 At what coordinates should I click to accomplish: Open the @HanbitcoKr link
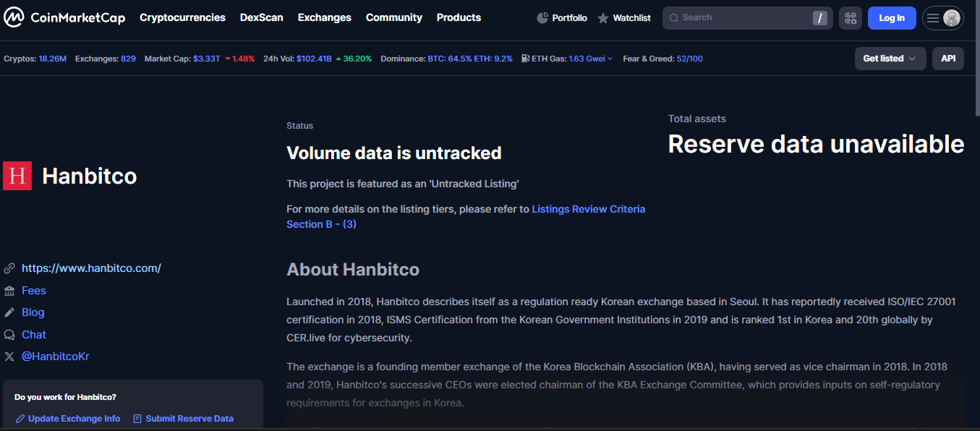[x=56, y=357]
